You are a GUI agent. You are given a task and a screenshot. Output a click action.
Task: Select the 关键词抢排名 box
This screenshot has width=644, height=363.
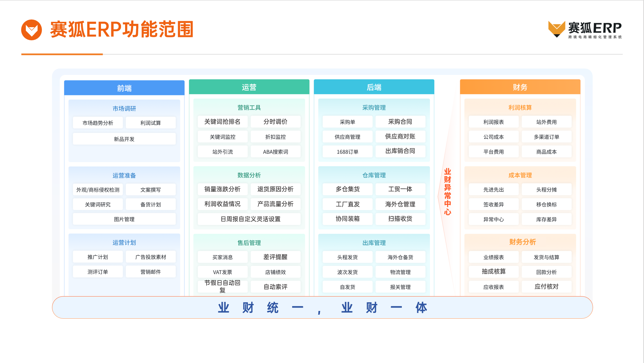tap(222, 122)
